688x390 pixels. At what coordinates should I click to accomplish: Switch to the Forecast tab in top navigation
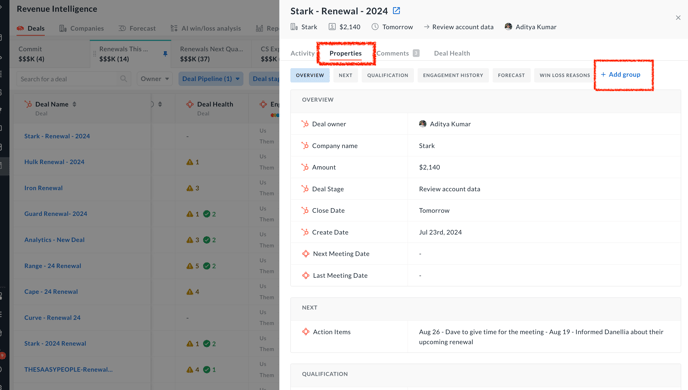point(137,28)
